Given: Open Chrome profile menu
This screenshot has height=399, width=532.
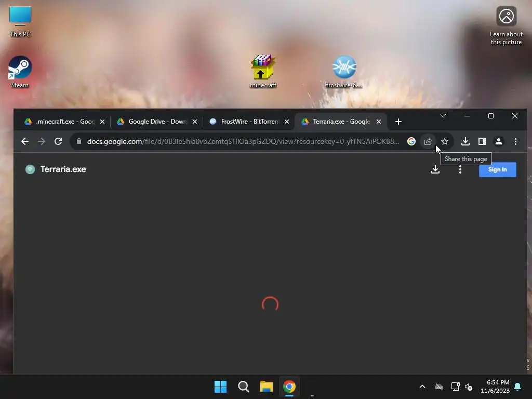Looking at the screenshot, I should pyautogui.click(x=498, y=141).
